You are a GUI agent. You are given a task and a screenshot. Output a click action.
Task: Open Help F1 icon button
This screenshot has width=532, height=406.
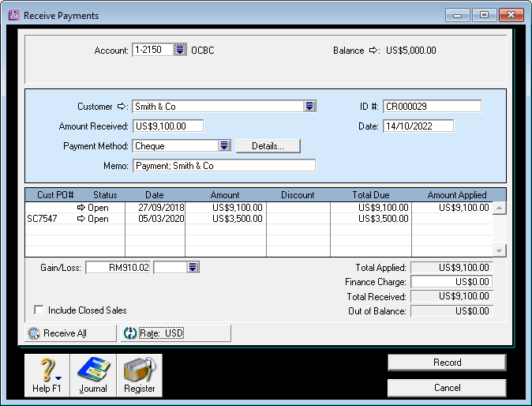(47, 374)
